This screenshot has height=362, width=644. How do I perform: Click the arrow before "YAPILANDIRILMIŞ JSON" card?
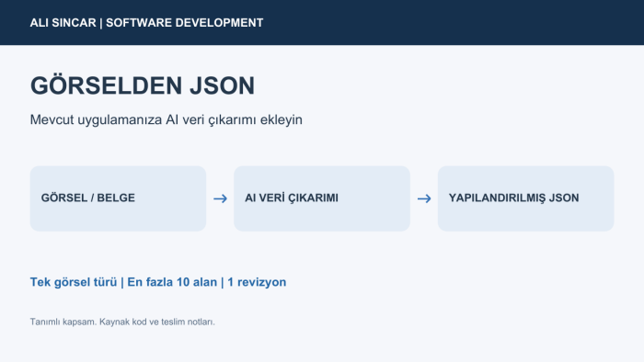coord(424,198)
